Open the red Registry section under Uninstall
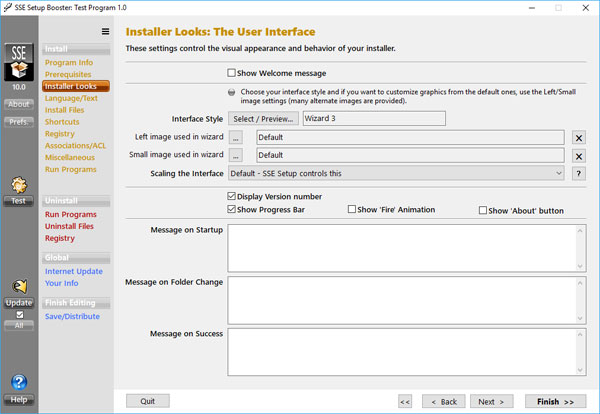Viewport: 600px width, 414px height. point(60,238)
